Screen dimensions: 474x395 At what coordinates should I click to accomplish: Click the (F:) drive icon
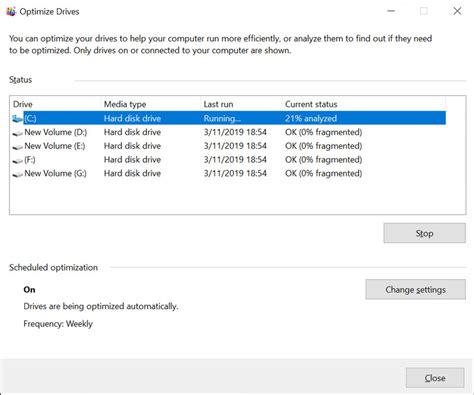click(x=17, y=160)
